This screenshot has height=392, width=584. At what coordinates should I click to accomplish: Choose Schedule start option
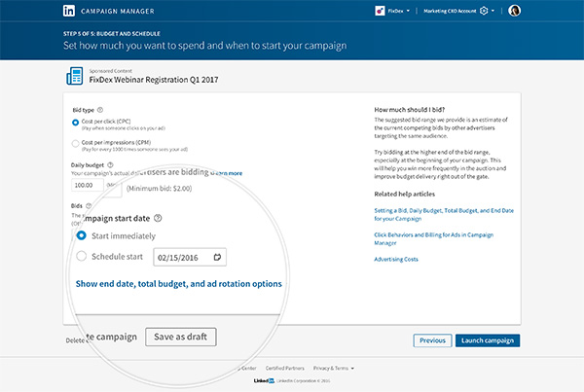[x=81, y=256]
